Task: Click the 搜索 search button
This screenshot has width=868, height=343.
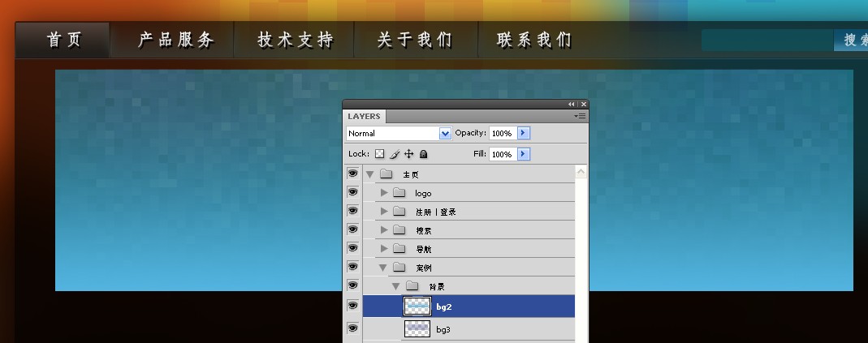Action: click(x=852, y=40)
